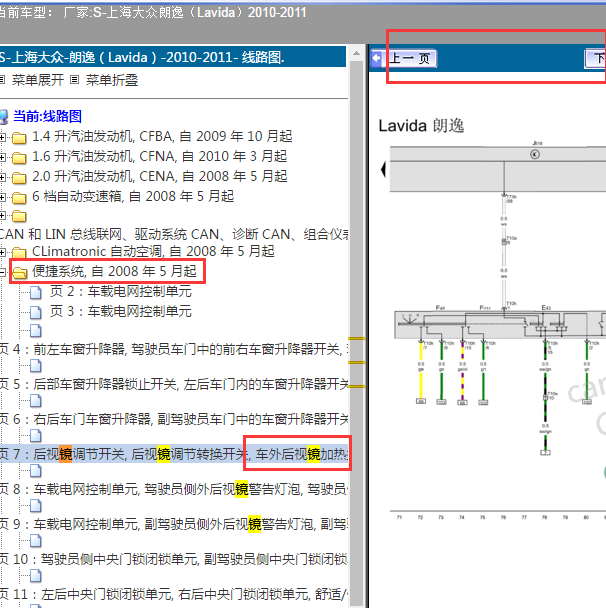Open 页 10：驾驶员侧中央门锁闭锁单元 page
This screenshot has height=608, width=606.
click(174, 559)
